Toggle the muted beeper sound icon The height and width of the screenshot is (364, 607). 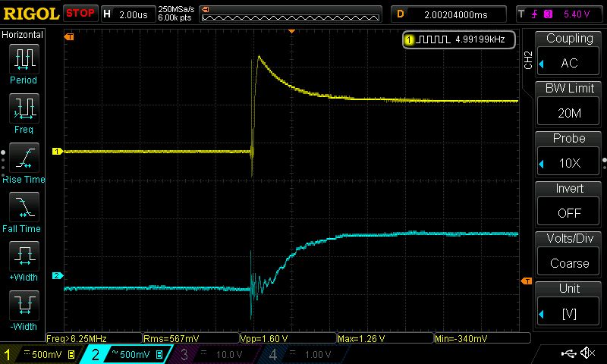pyautogui.click(x=588, y=353)
